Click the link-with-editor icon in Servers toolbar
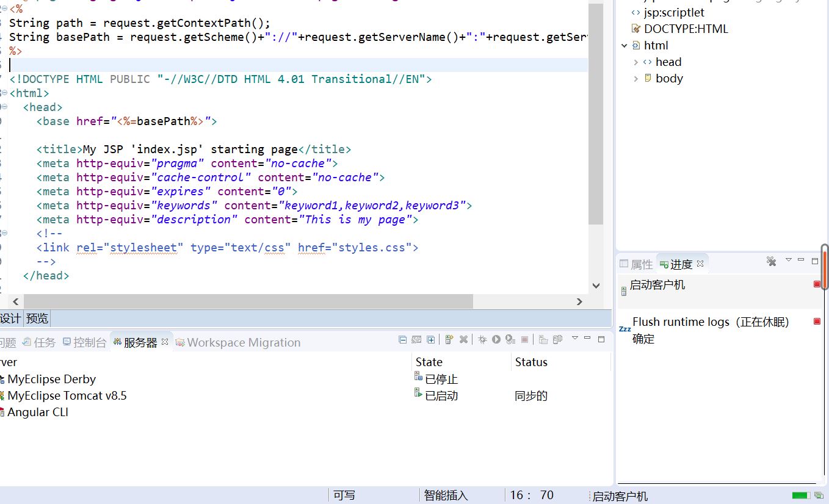829x504 pixels. tap(416, 340)
